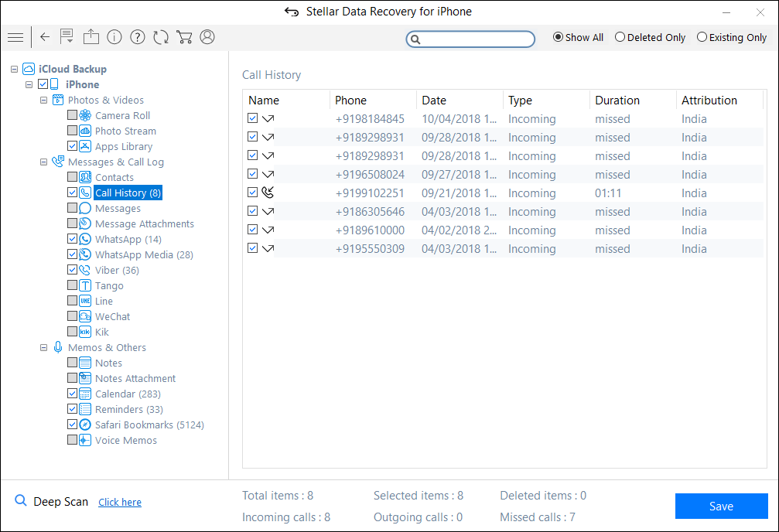Uncheck the call entry dated 10/04/2018
This screenshot has width=779, height=532.
click(x=252, y=118)
